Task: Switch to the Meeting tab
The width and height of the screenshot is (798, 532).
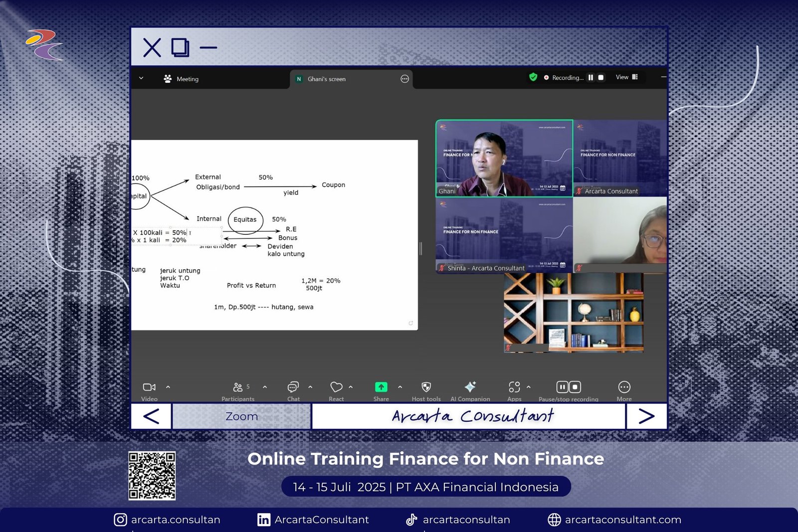Action: 181,79
